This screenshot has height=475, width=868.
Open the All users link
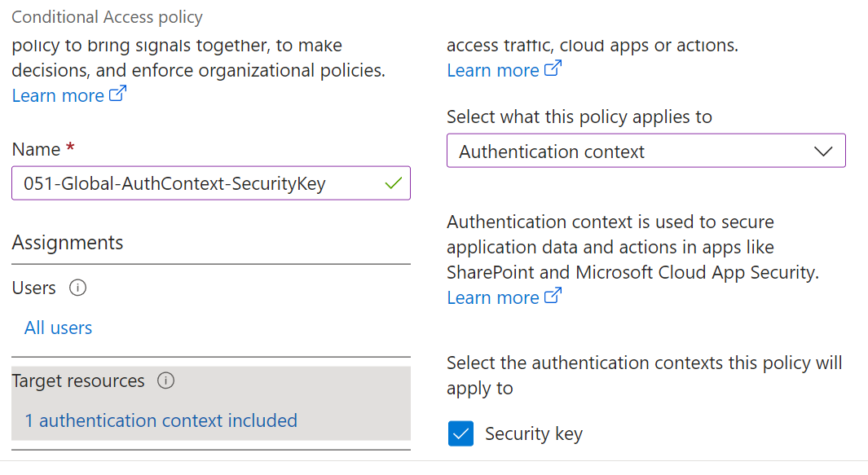[58, 328]
